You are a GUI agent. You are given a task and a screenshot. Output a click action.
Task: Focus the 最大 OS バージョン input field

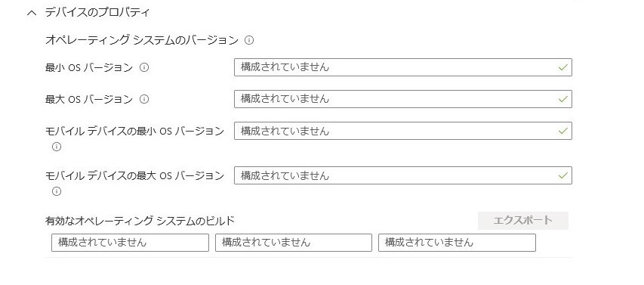403,99
